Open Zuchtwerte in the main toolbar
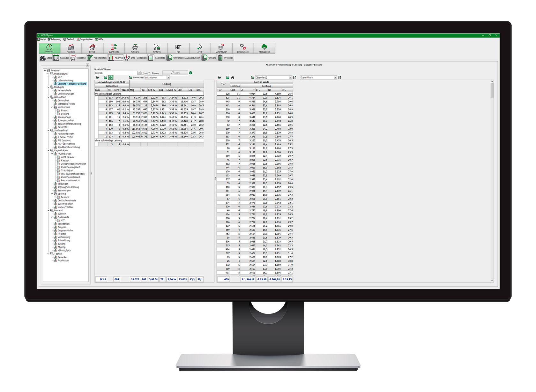 pos(114,48)
